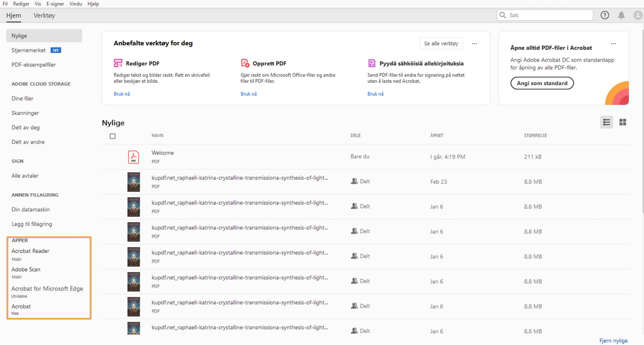Viewport: 644px width, 345px height.
Task: Click the Opprett PDF tool icon
Action: 245,63
